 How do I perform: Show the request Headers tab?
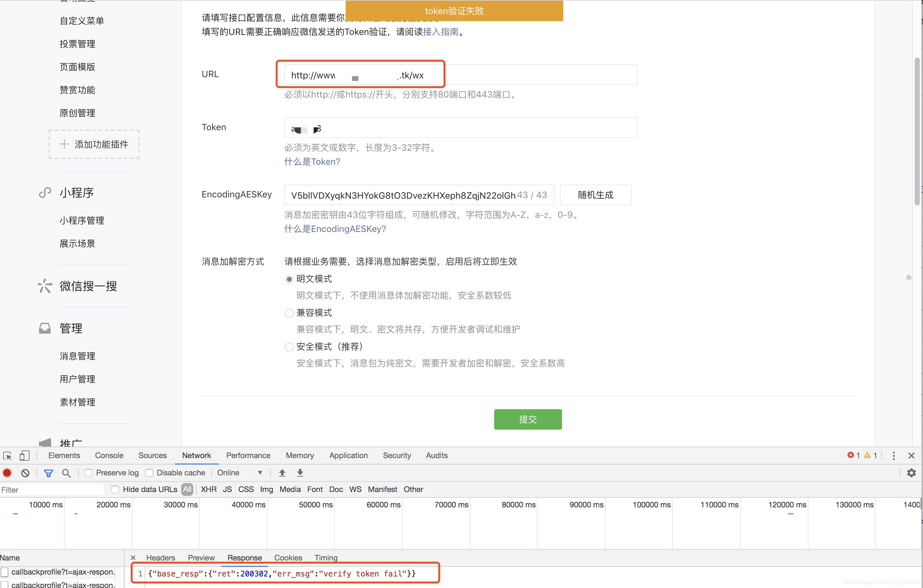pos(161,558)
